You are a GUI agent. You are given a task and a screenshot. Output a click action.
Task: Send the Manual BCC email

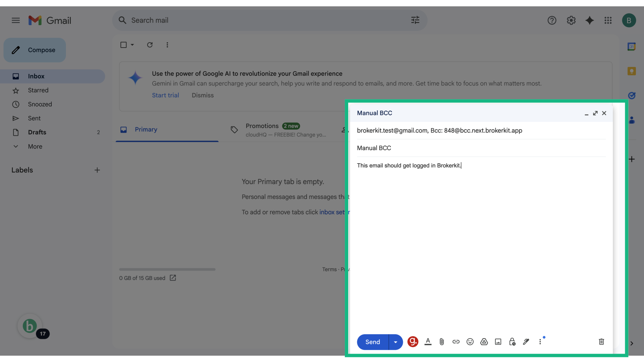coord(373,342)
